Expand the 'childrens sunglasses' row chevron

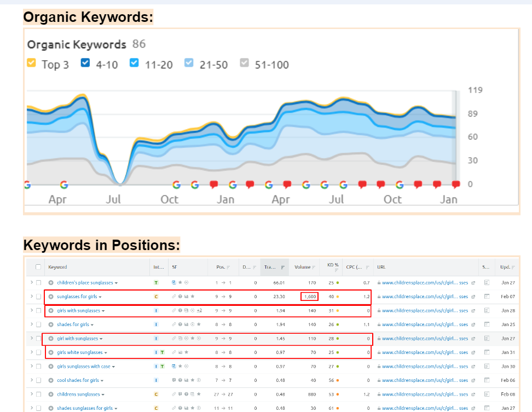[32, 394]
